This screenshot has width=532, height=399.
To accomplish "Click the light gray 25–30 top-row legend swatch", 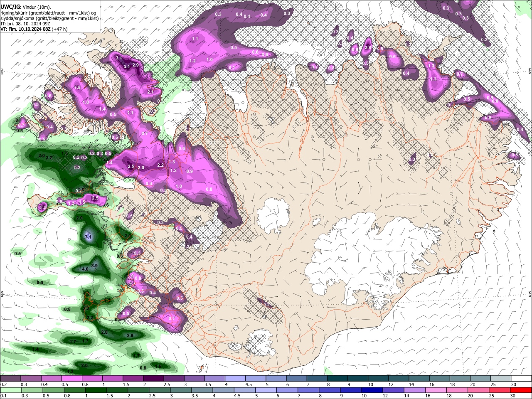I will [501, 379].
